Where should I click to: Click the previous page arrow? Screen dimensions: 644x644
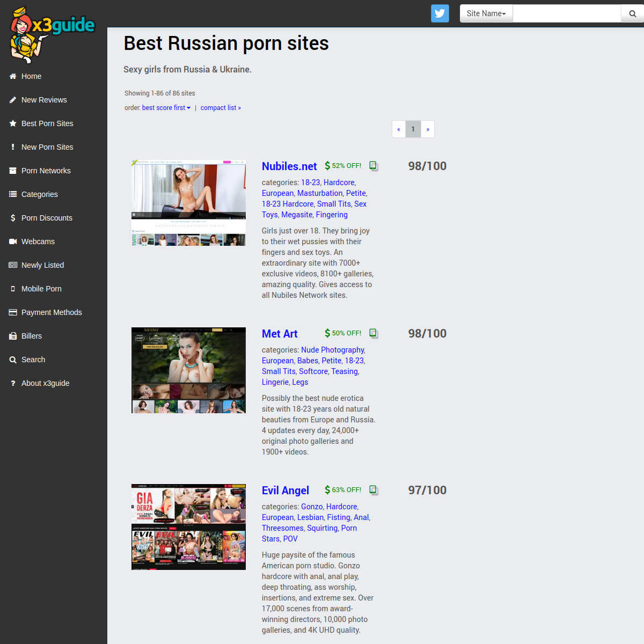[x=399, y=129]
